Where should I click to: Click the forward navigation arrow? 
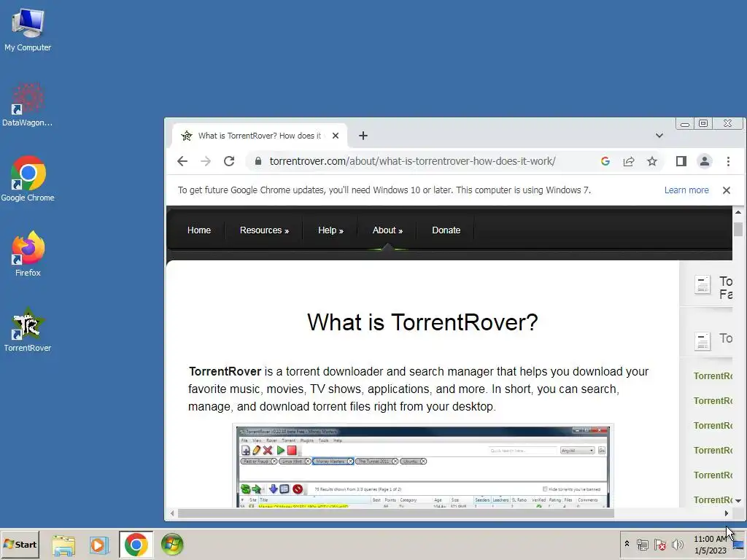pyautogui.click(x=206, y=161)
